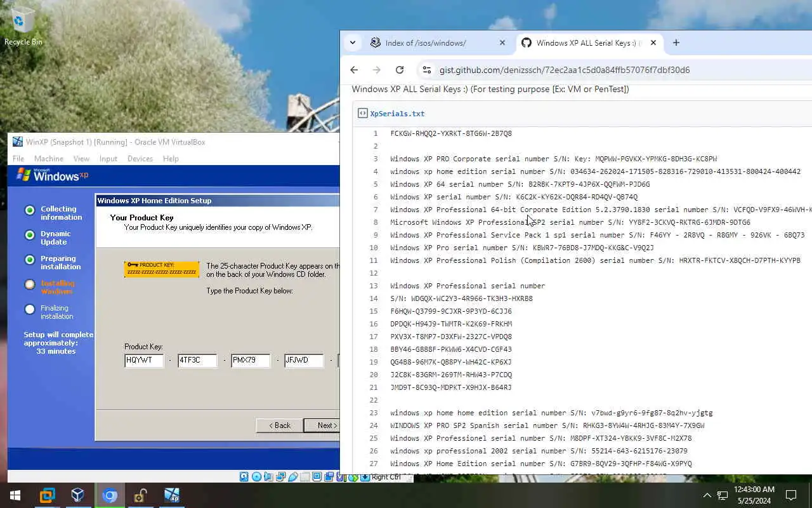The image size is (812, 508).
Task: Click the Next button in XP Setup
Action: [322, 425]
